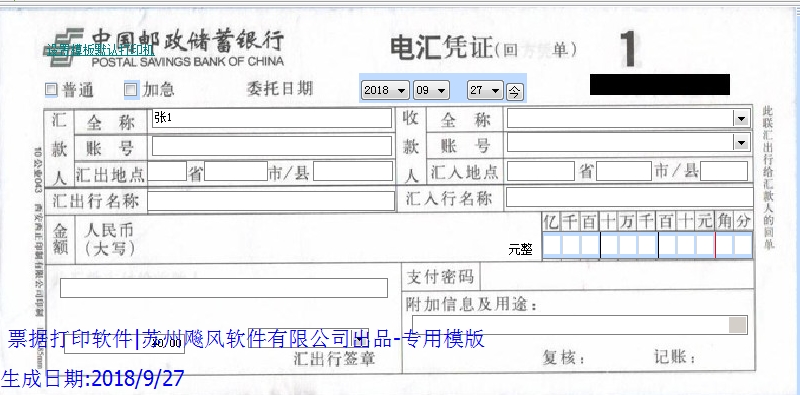
Task: Click the 支付密码 input area
Action: click(x=617, y=277)
